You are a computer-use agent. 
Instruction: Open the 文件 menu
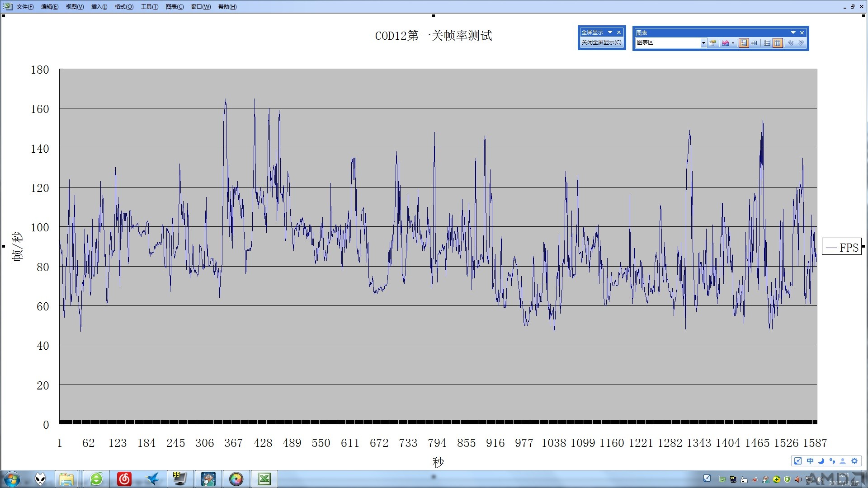click(x=25, y=7)
